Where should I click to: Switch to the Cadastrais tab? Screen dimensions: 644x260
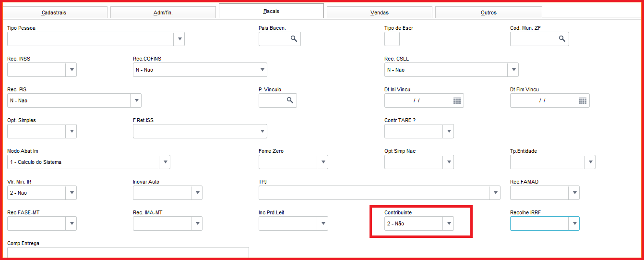54,12
